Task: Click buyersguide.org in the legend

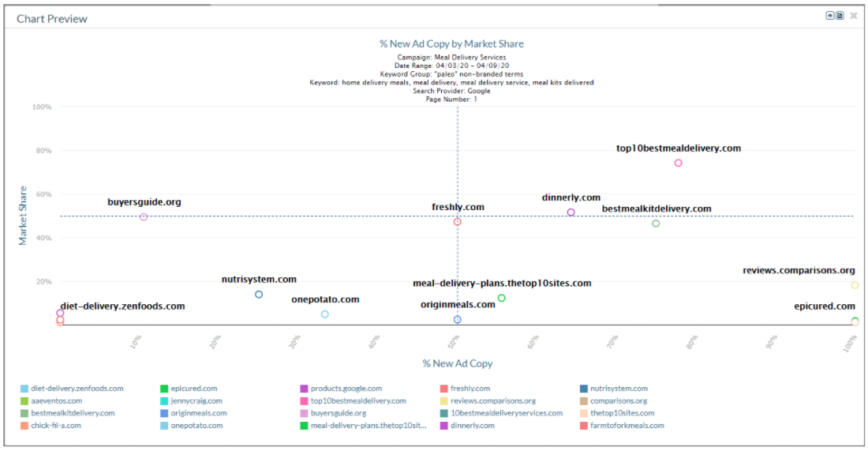Action: coord(333,413)
